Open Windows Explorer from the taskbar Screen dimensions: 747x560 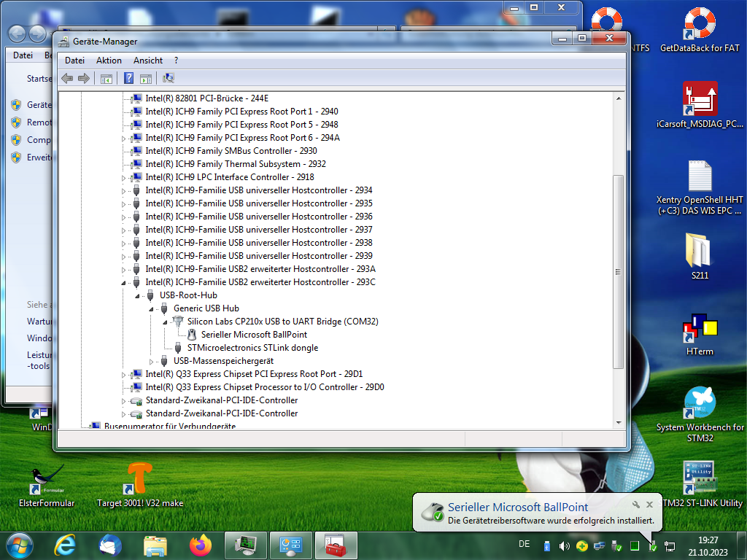point(155,545)
